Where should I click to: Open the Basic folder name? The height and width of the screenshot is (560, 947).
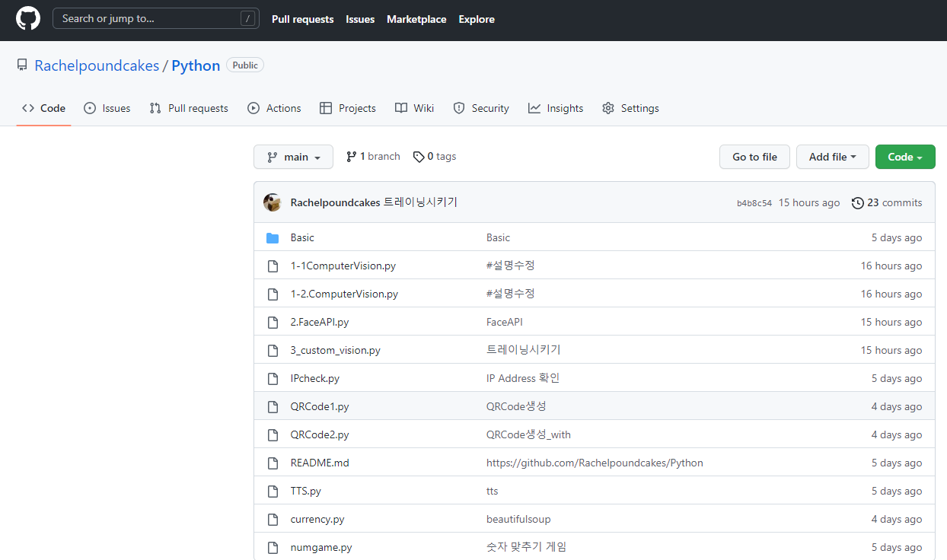(302, 238)
